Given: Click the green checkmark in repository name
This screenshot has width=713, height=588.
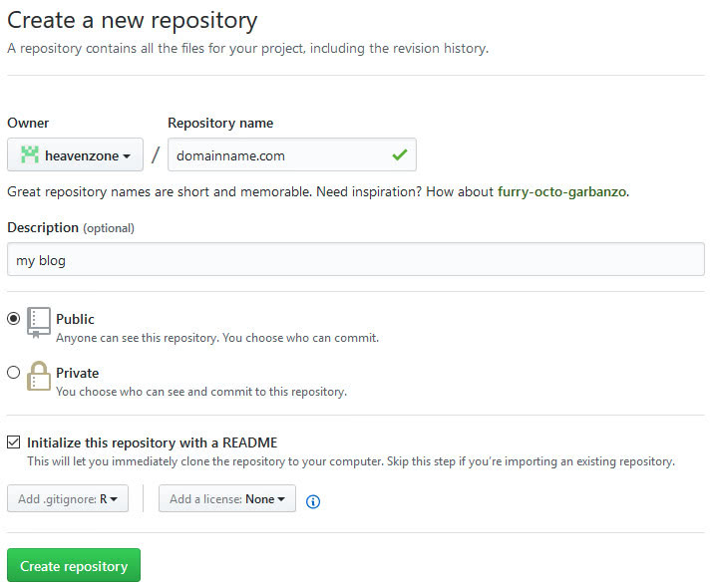Looking at the screenshot, I should (400, 154).
